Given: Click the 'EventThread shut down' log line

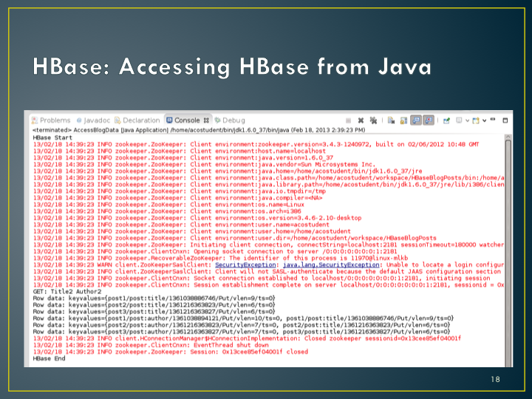Looking at the screenshot, I should (151, 345).
